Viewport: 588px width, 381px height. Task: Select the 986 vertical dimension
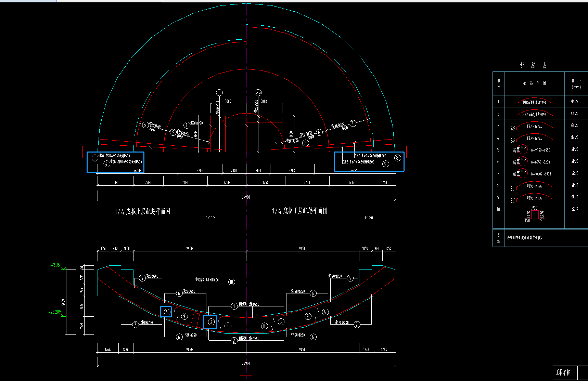(81, 290)
